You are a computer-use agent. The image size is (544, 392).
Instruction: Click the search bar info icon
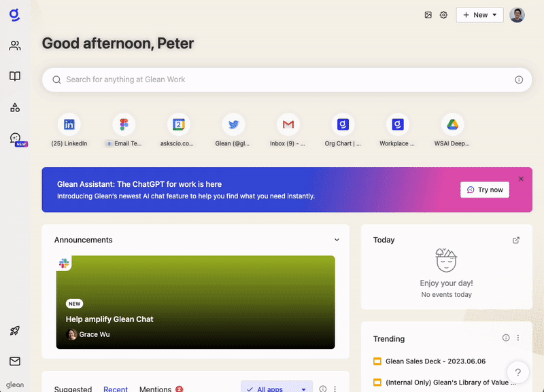coord(519,79)
